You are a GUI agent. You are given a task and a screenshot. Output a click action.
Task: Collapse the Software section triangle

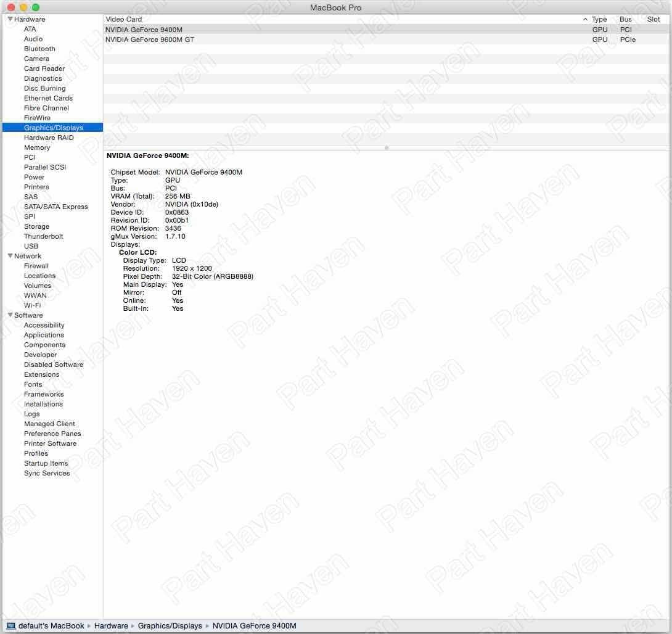coord(10,315)
